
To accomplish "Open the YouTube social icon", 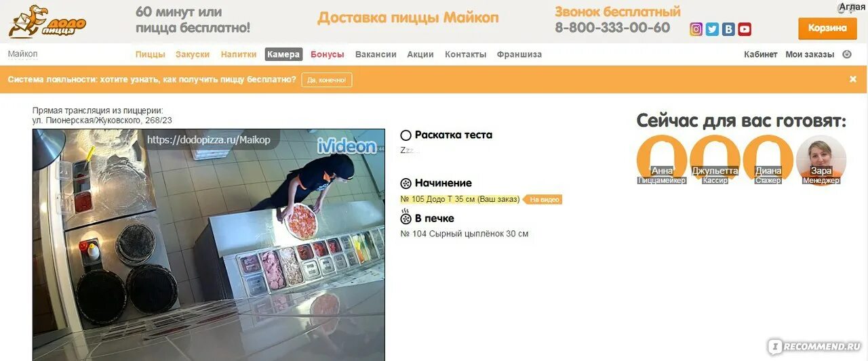I will [x=745, y=29].
